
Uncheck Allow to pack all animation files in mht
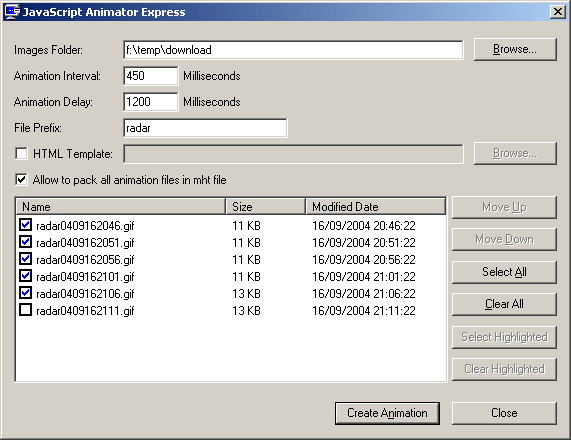click(21, 179)
